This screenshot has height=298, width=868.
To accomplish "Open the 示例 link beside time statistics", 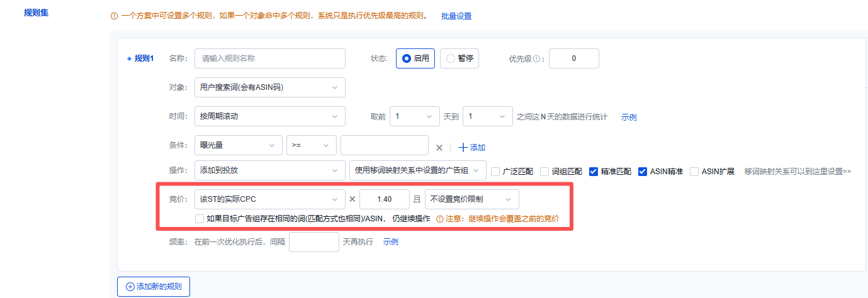I will click(x=629, y=117).
